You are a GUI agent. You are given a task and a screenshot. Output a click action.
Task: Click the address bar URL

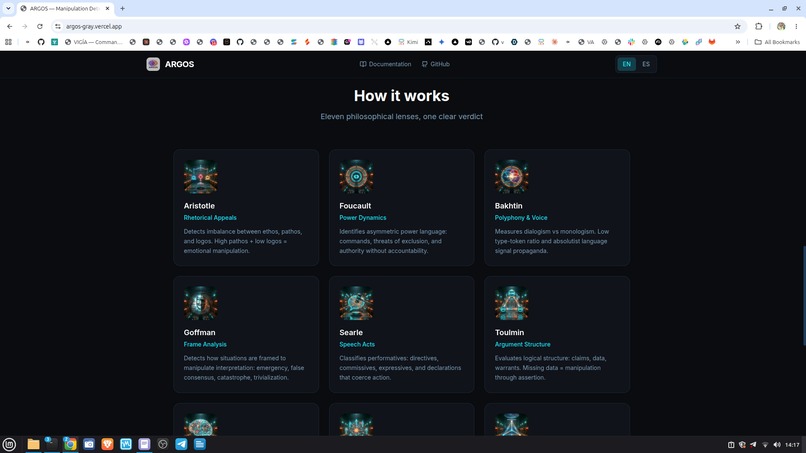pos(94,26)
